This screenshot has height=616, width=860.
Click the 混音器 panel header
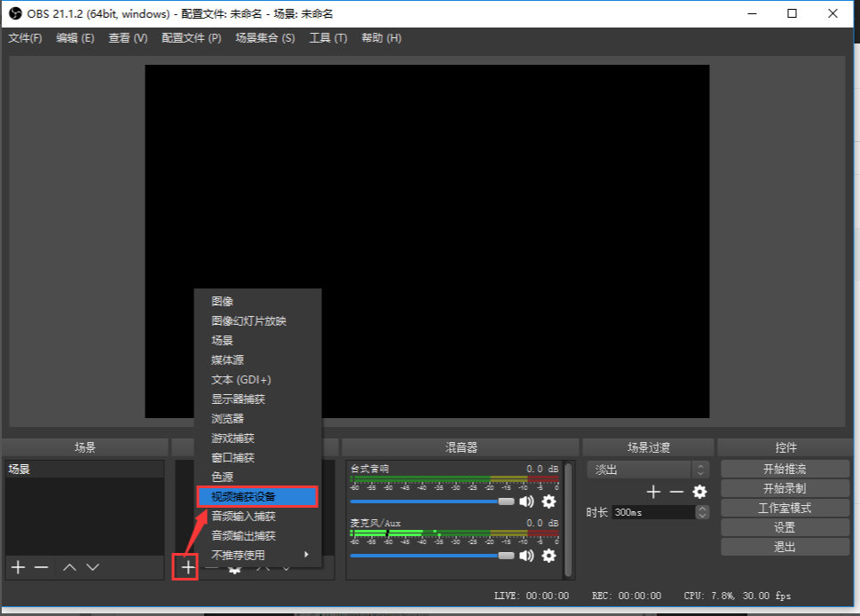pyautogui.click(x=460, y=447)
